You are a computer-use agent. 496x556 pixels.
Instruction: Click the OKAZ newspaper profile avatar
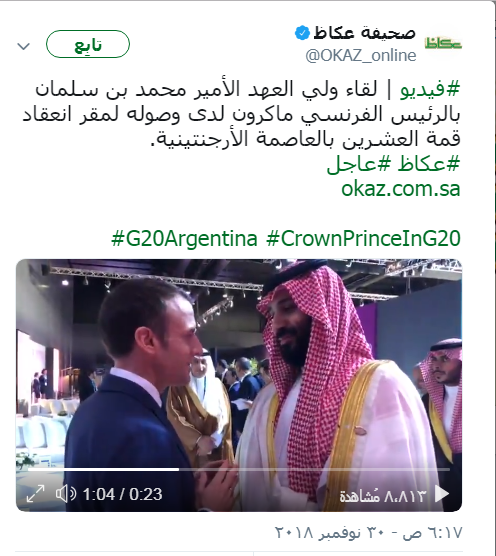coord(443,43)
